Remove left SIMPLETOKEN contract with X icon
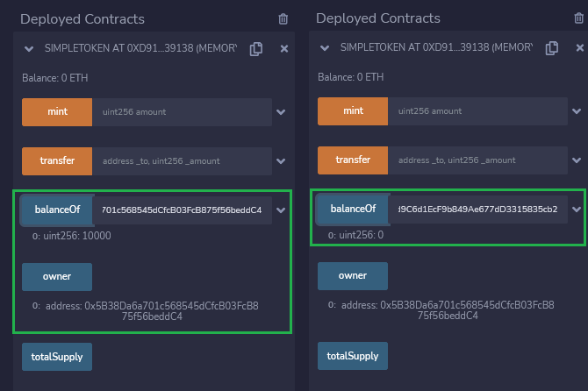588x391 pixels. click(x=284, y=49)
